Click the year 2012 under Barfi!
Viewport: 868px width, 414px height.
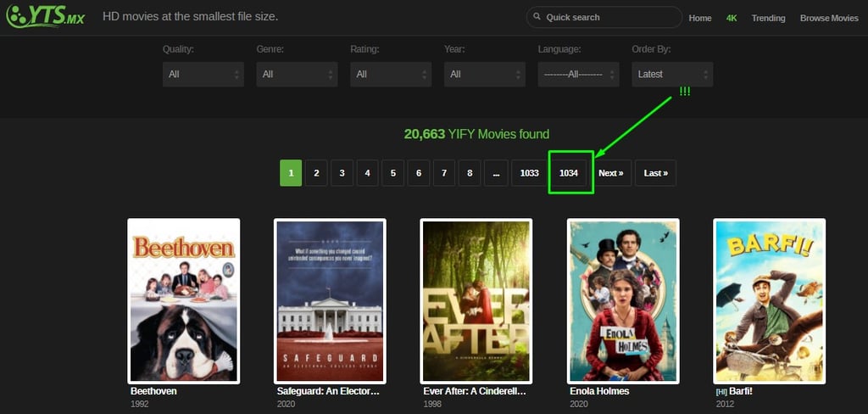click(x=726, y=404)
